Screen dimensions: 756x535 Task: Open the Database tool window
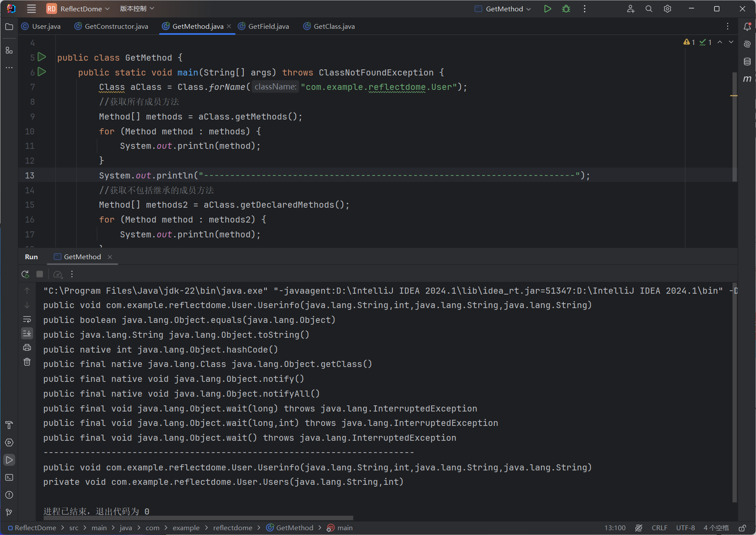[x=747, y=62]
